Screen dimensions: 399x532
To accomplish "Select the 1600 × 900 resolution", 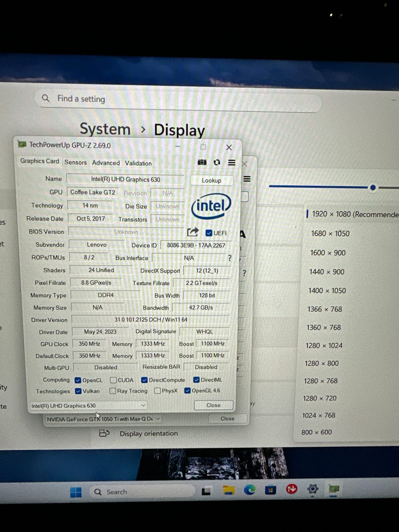I will coord(328,253).
